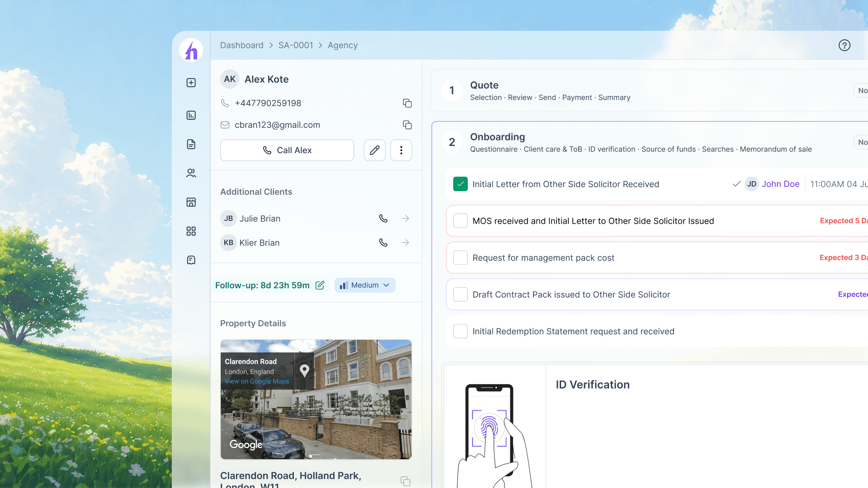Open Klier Brian's details arrow
868x488 pixels.
point(406,243)
